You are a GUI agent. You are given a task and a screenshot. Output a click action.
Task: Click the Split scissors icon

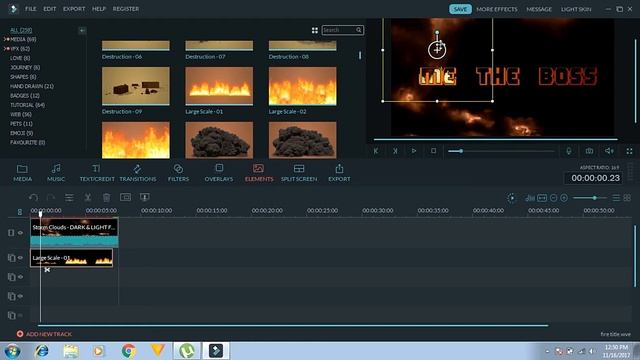pyautogui.click(x=88, y=198)
